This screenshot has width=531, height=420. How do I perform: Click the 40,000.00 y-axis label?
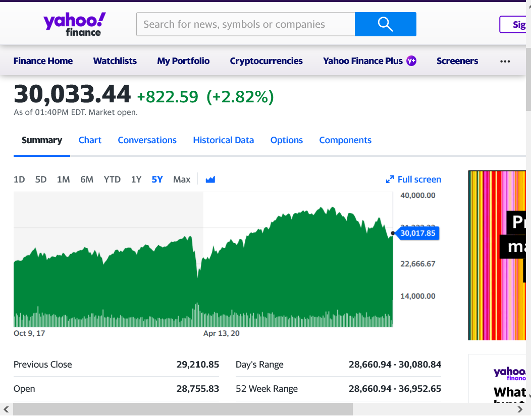[x=417, y=196]
